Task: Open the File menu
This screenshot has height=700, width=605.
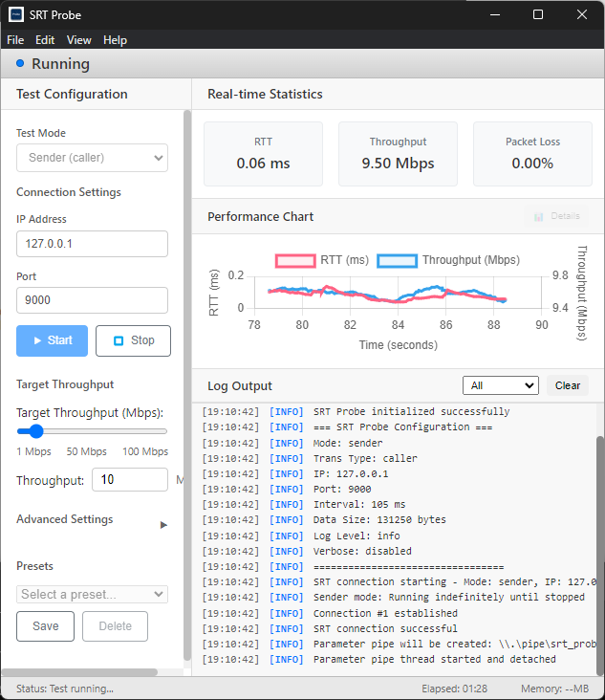Action: click(15, 40)
